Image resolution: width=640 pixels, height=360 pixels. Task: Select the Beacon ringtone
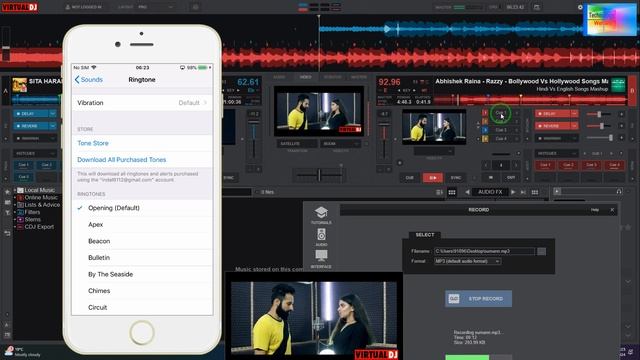click(x=142, y=241)
